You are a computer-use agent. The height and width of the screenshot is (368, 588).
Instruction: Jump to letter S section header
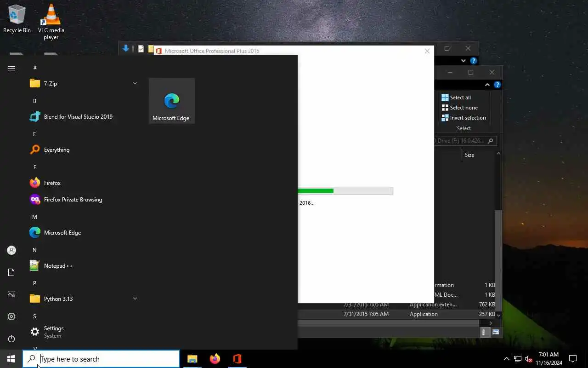pyautogui.click(x=34, y=316)
